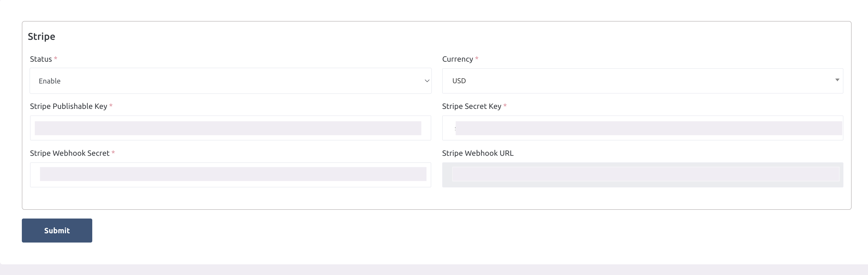Click the Stripe section heading
868x275 pixels.
(41, 36)
